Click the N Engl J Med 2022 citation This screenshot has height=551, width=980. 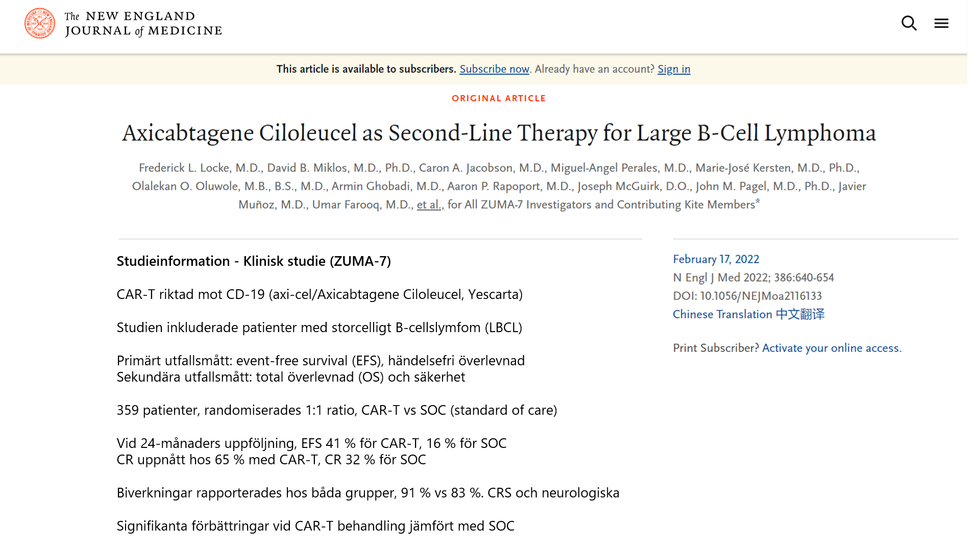click(x=753, y=278)
